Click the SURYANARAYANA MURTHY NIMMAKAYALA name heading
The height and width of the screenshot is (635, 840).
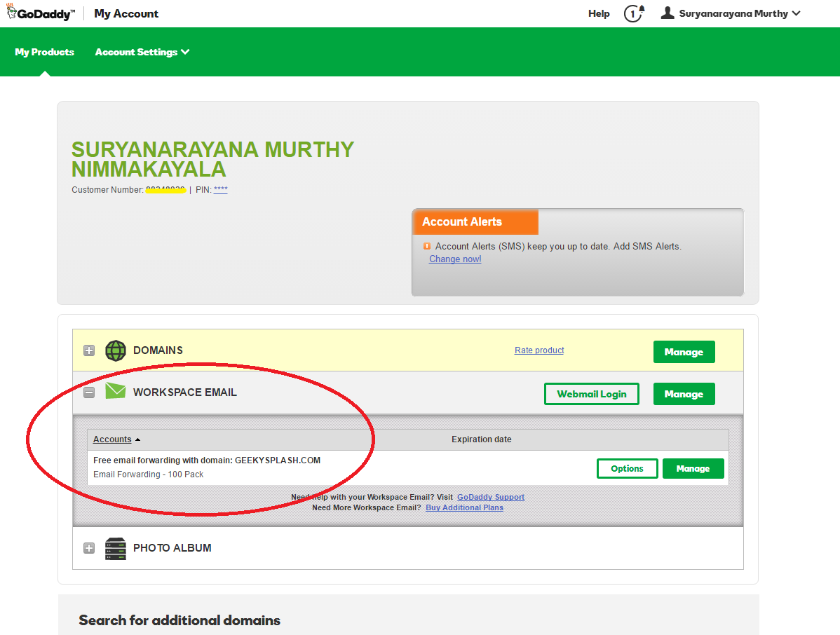click(212, 159)
